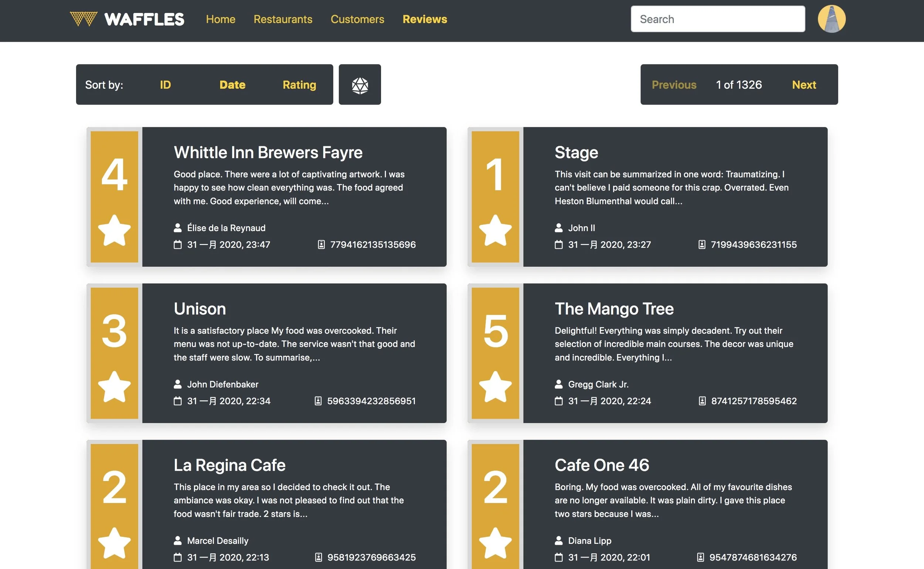
Task: Sort reviews by Date
Action: pos(232,85)
